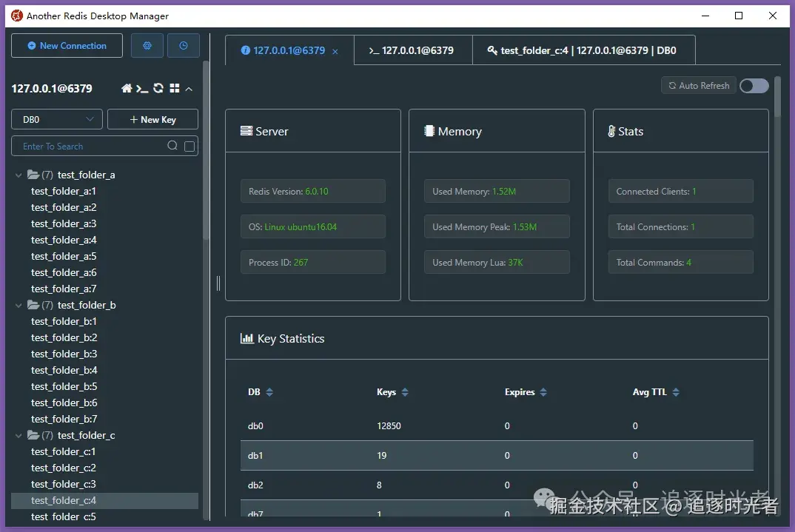Click the search magnifier icon
This screenshot has width=795, height=532.
(172, 146)
